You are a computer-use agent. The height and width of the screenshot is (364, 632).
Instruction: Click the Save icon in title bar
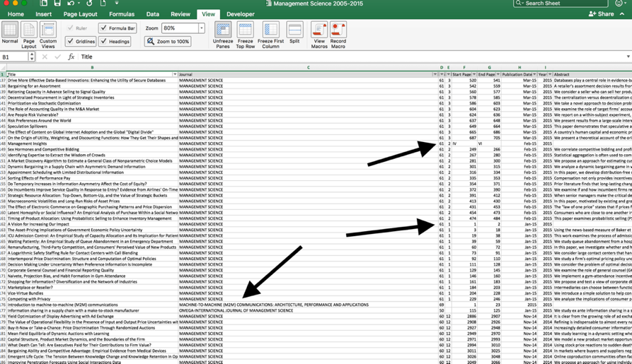pos(57,4)
